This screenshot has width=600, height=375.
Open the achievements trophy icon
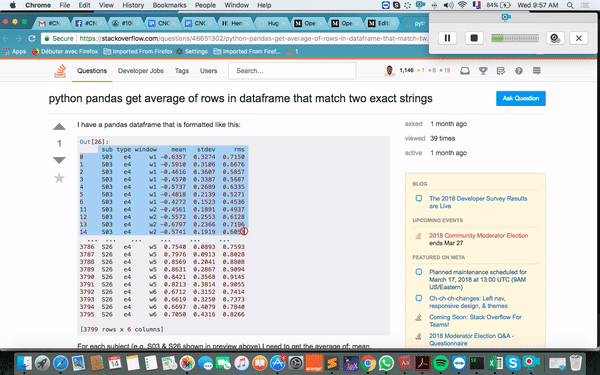483,71
